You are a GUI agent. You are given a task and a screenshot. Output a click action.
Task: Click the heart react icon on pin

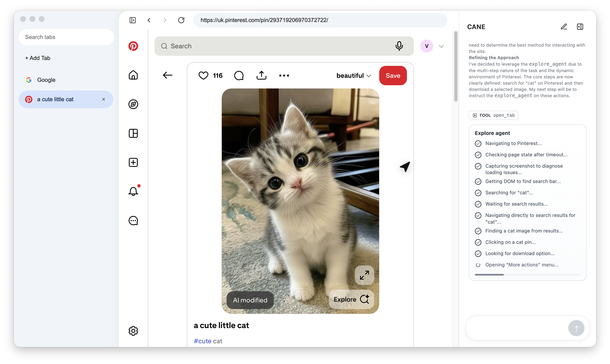[x=203, y=76]
